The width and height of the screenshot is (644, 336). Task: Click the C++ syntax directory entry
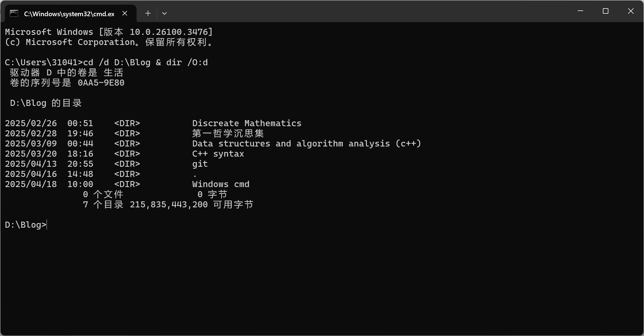(x=218, y=154)
